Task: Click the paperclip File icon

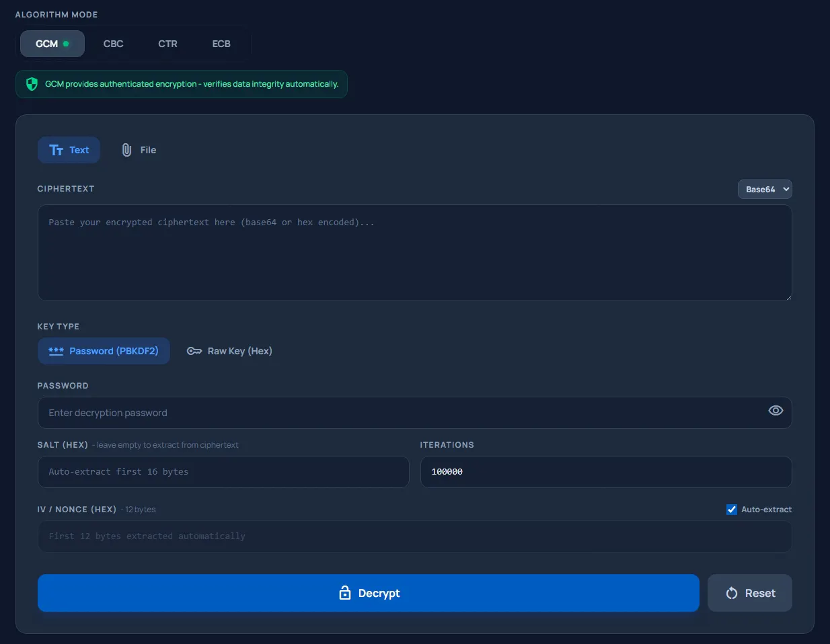Action: point(126,150)
